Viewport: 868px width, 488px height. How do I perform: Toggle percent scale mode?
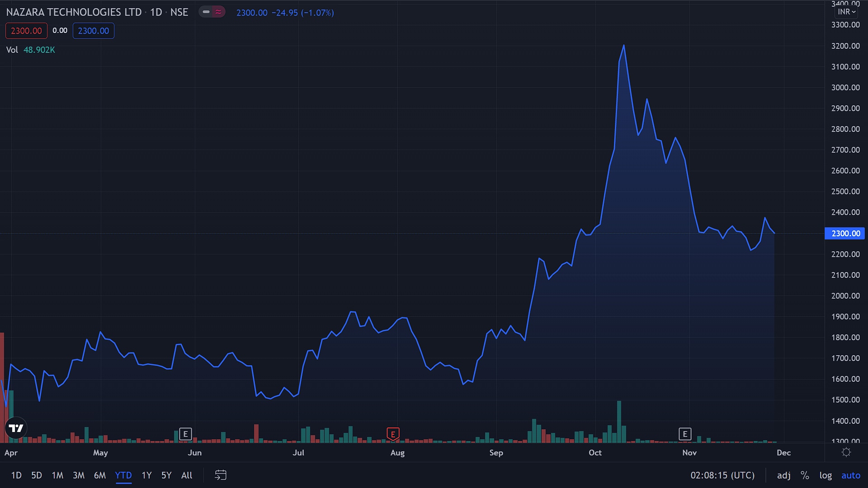click(805, 475)
